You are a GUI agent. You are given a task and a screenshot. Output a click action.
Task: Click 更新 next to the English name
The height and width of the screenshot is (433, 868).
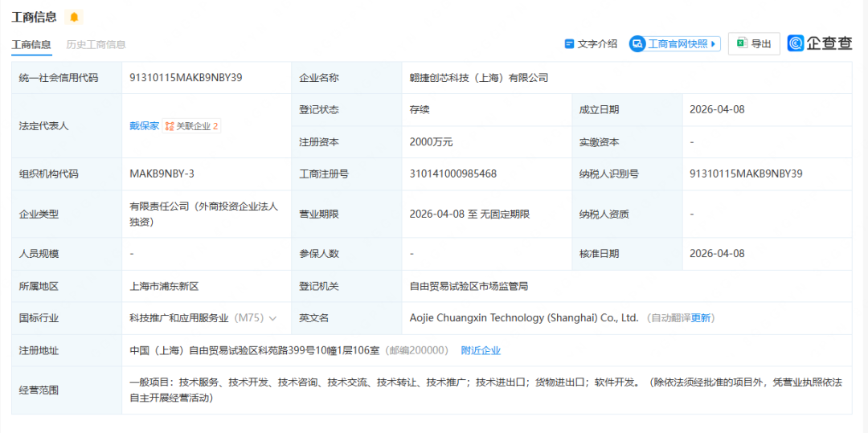click(701, 318)
